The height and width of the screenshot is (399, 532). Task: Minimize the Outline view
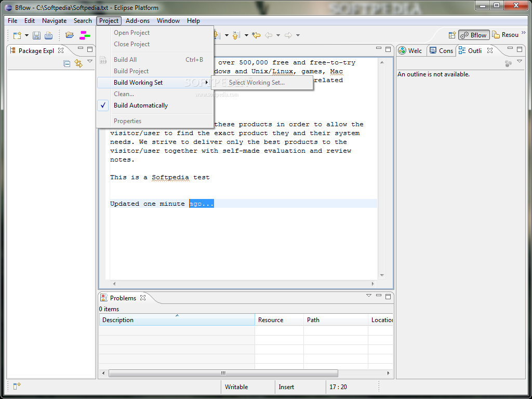click(x=510, y=48)
